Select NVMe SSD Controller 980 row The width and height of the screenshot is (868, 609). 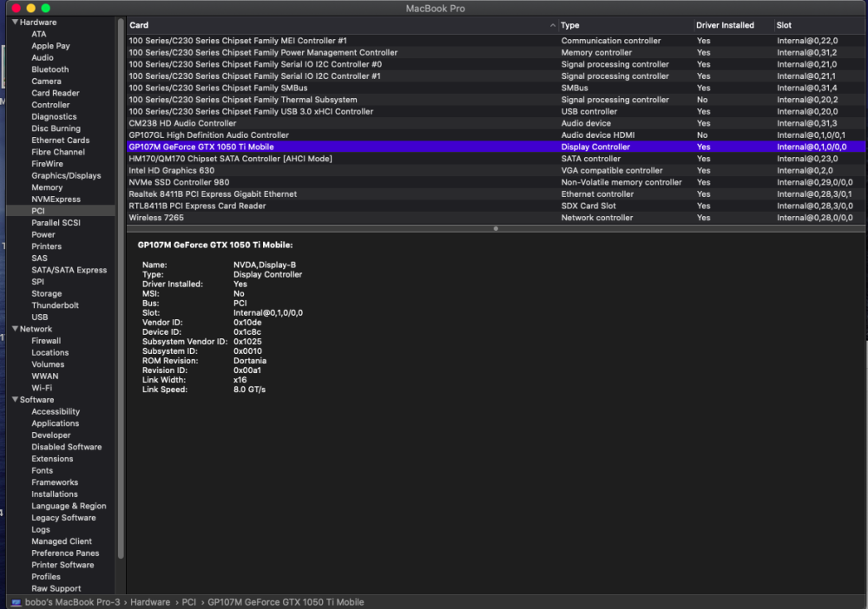tap(496, 182)
